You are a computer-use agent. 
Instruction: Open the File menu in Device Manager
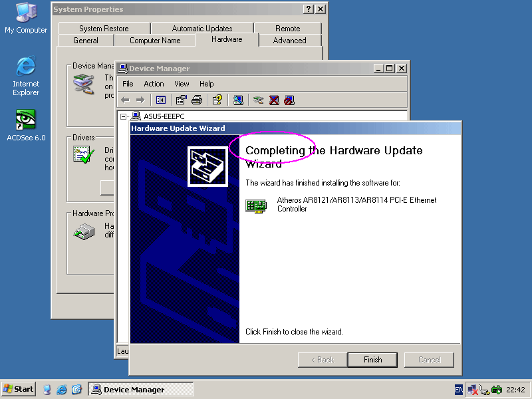click(128, 84)
